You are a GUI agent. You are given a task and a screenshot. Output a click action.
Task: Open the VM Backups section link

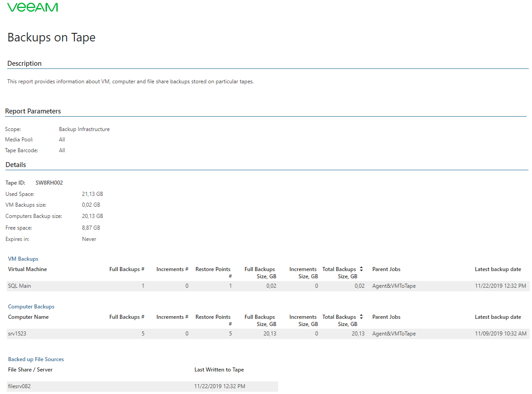click(23, 259)
